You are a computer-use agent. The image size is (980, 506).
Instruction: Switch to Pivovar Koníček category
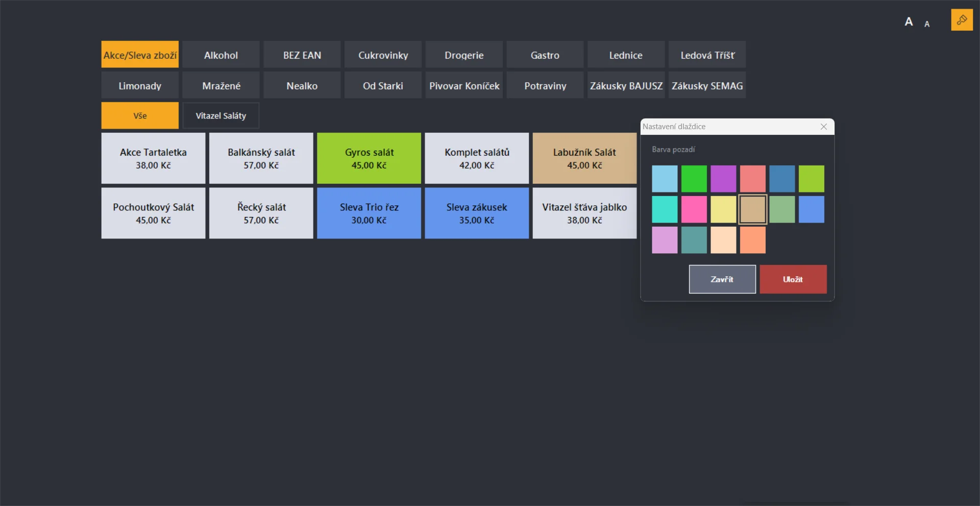click(464, 85)
